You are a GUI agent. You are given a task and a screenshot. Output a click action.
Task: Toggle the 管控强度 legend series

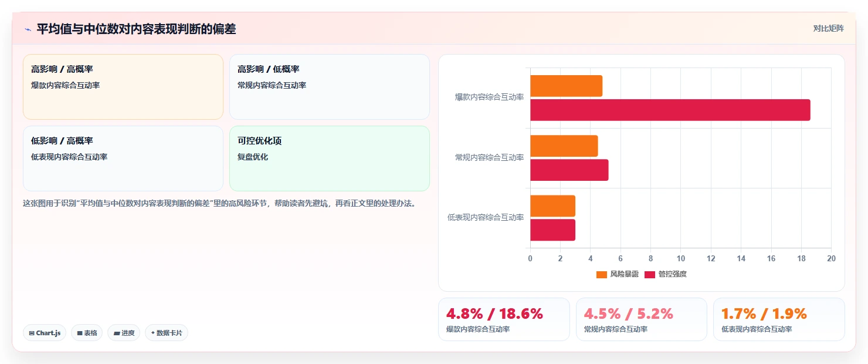coord(665,274)
